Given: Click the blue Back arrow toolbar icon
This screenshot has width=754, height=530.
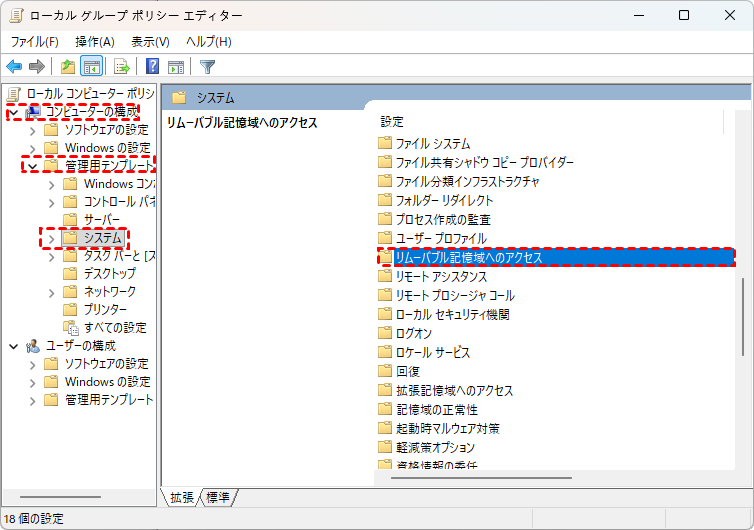Looking at the screenshot, I should (14, 67).
